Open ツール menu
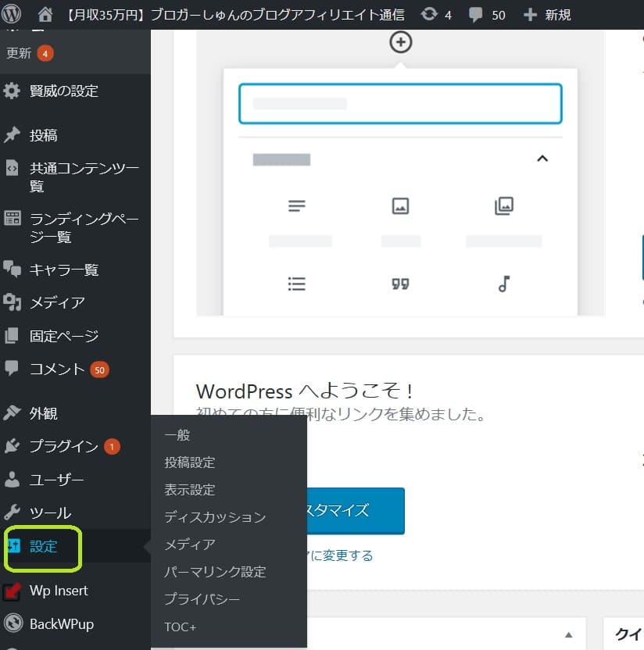Viewport: 644px width, 650px height. point(50,513)
